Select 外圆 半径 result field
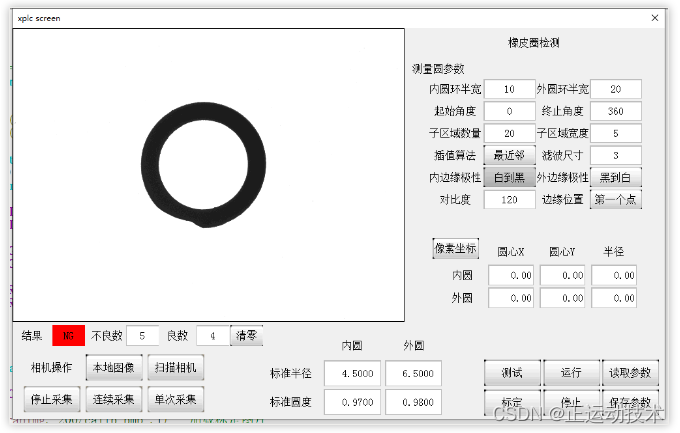 614,298
